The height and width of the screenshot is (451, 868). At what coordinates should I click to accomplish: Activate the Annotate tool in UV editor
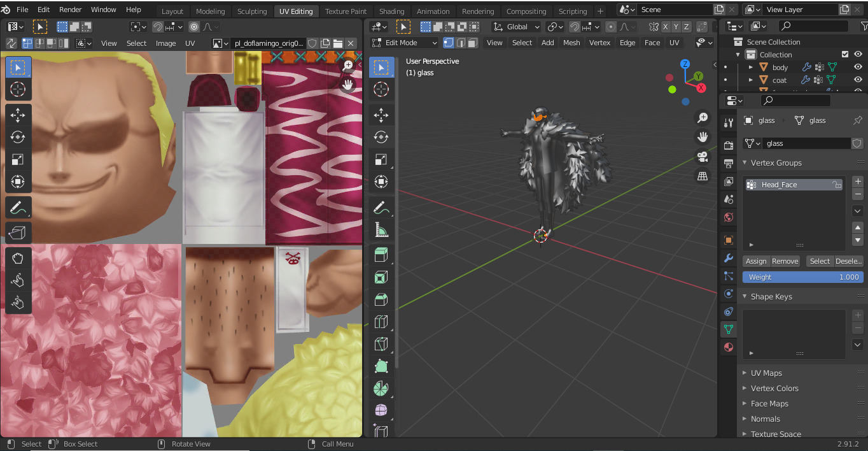tap(18, 207)
